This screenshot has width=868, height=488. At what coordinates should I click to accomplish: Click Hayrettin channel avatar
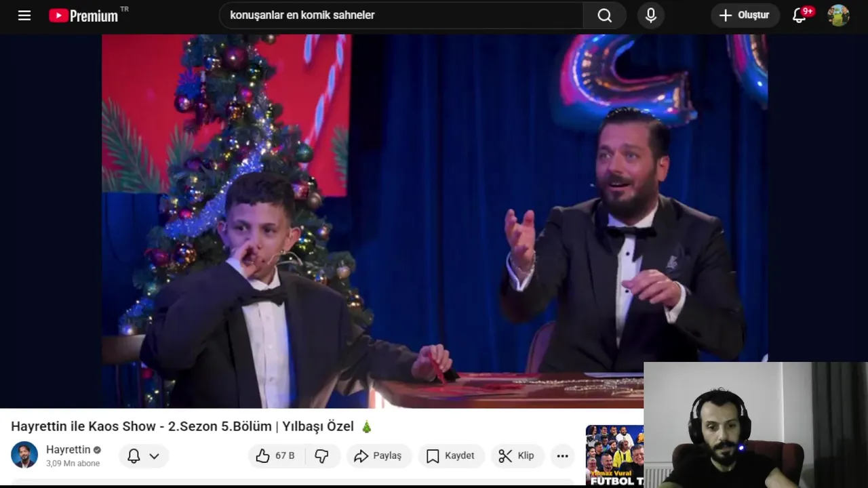tap(24, 455)
